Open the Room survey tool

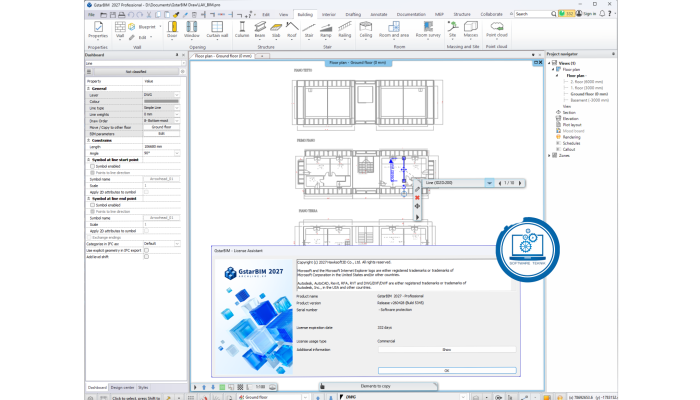(428, 30)
